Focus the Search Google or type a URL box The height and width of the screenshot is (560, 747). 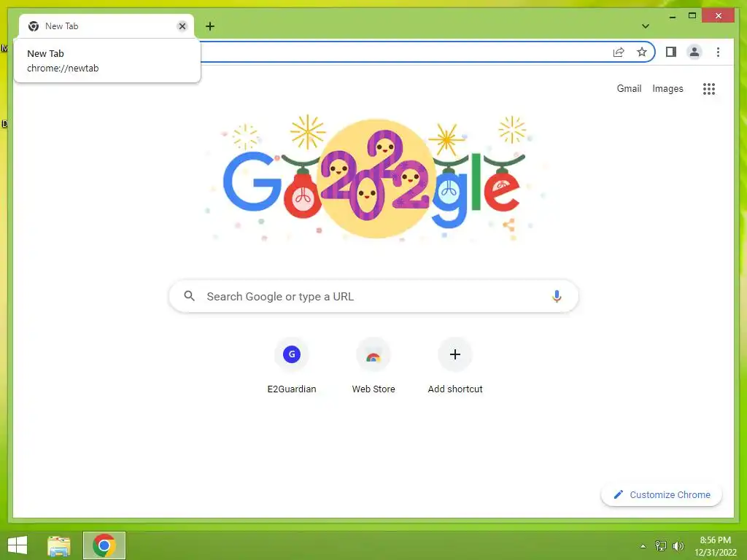(373, 296)
